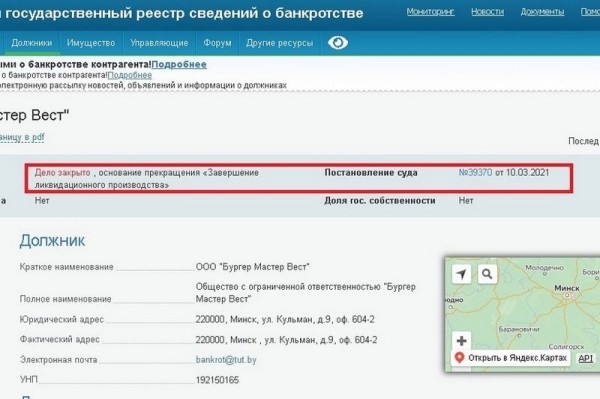The width and height of the screenshot is (600, 399).
Task: Click the Дело закрыто status text
Action: (62, 173)
